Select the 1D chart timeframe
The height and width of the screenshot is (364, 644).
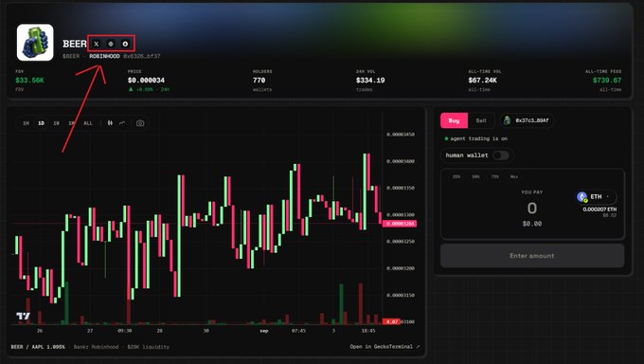(41, 123)
